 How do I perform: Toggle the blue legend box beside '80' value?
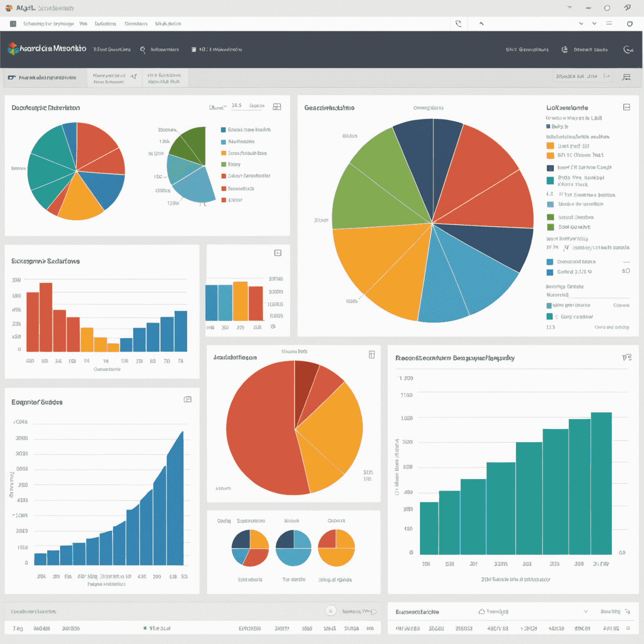coord(550,272)
